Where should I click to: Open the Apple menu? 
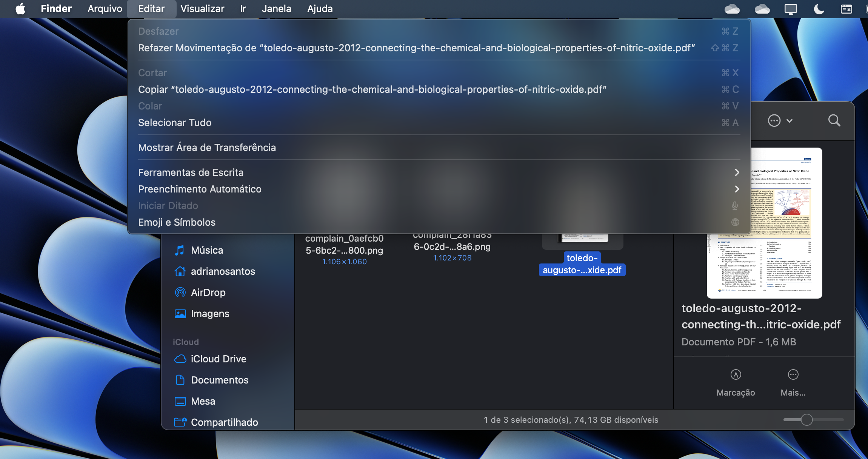pos(20,9)
